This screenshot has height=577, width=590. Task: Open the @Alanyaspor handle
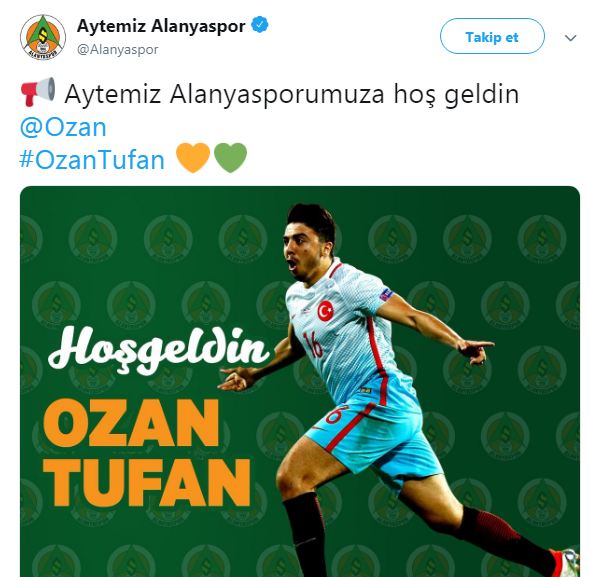point(117,50)
